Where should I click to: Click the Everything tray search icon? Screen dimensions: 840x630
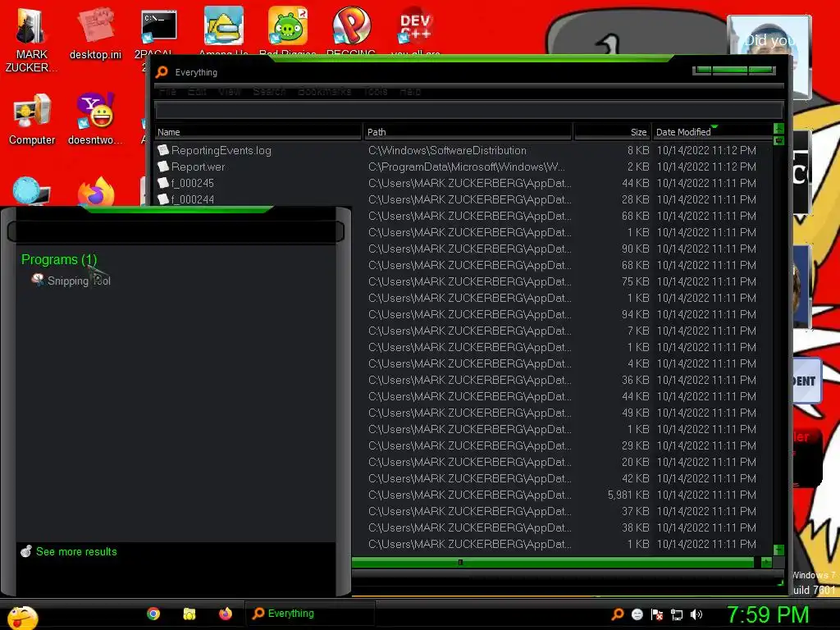(618, 614)
